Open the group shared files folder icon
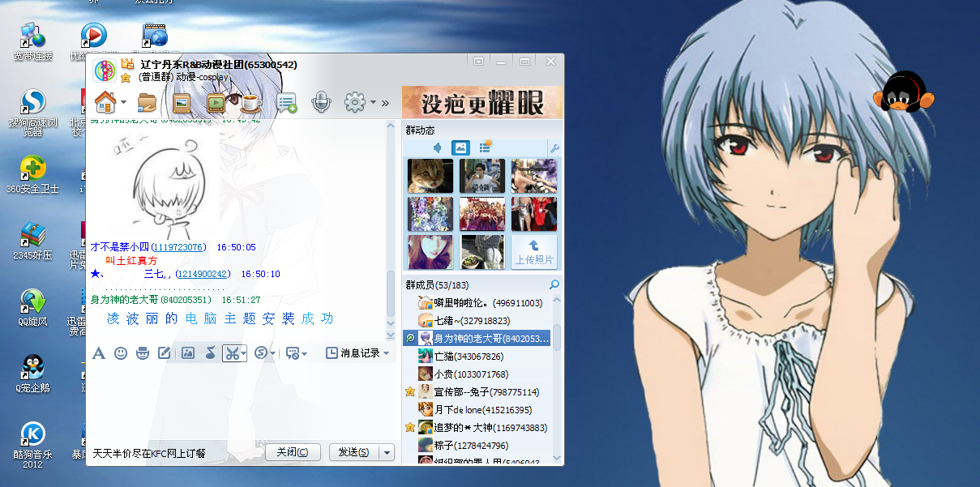The height and width of the screenshot is (487, 980). 148,102
